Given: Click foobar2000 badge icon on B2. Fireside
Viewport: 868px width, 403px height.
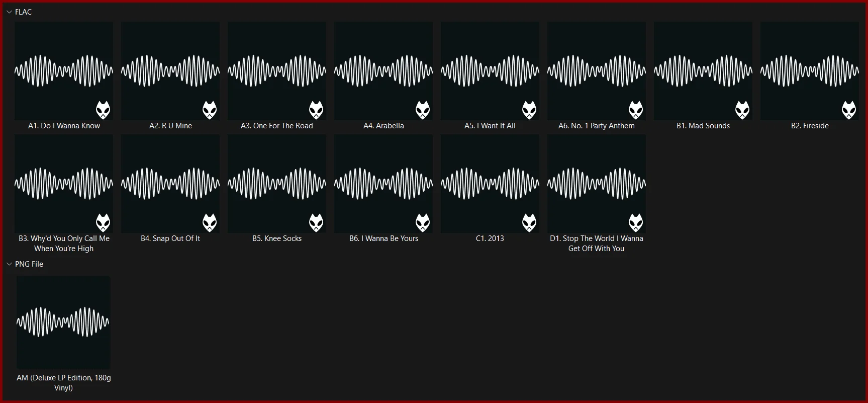Looking at the screenshot, I should point(849,110).
